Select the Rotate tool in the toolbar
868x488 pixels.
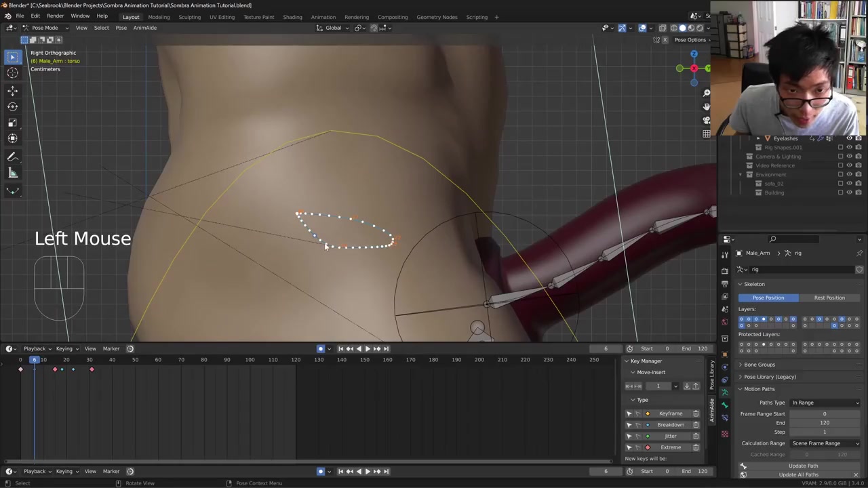12,106
